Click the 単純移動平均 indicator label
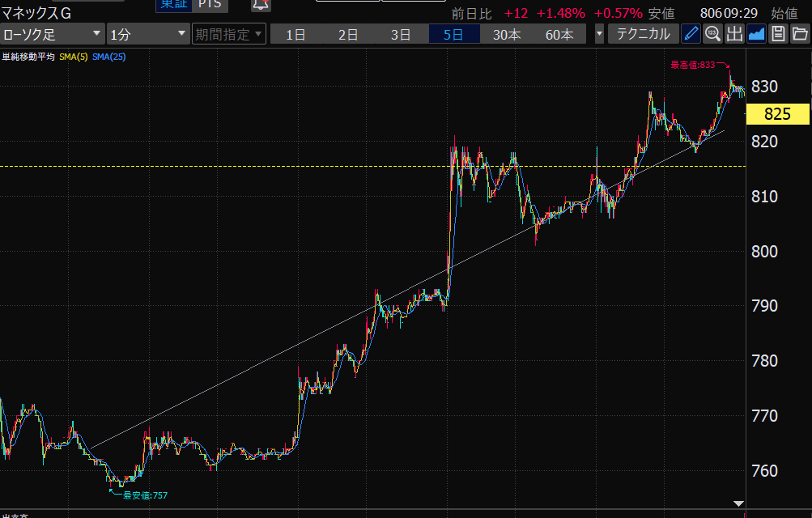Viewport: 812px width, 518px height. tap(28, 57)
